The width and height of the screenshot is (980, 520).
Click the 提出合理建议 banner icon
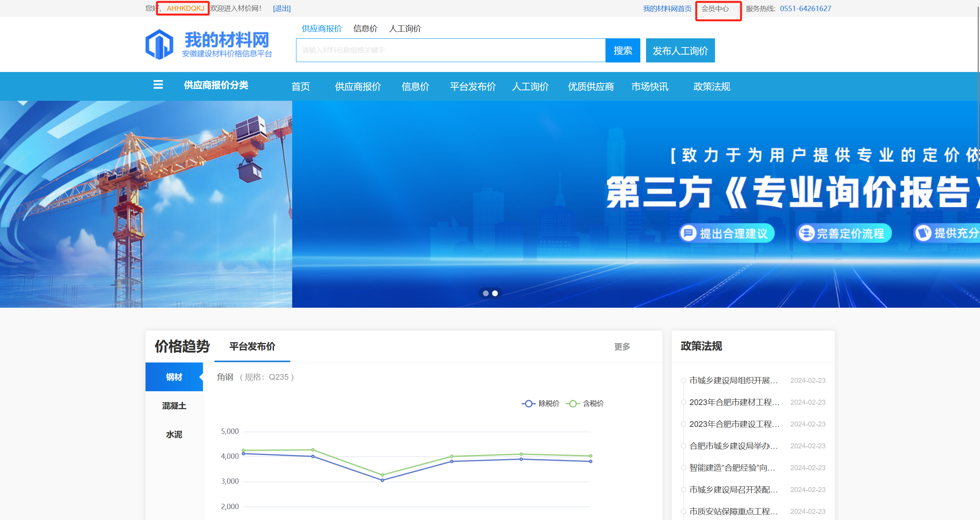click(688, 233)
